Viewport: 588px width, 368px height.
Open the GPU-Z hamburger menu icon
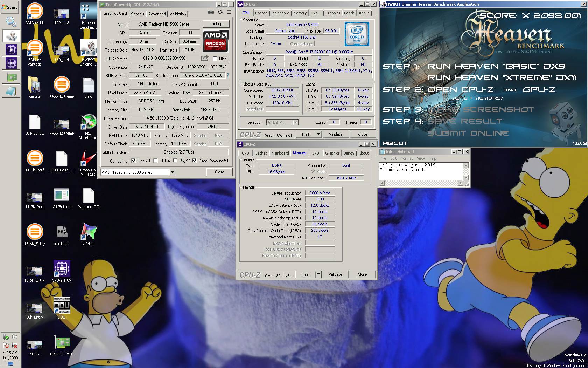coord(229,12)
